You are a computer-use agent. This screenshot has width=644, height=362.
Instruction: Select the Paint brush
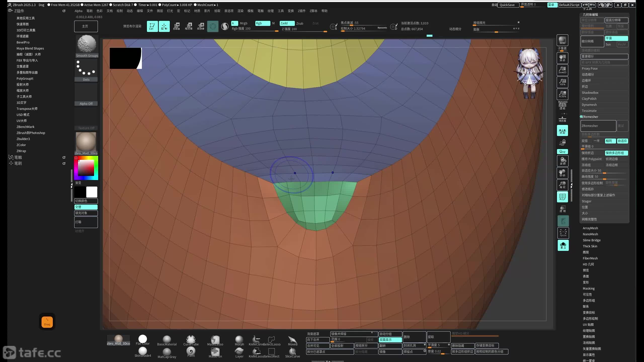coord(191,352)
